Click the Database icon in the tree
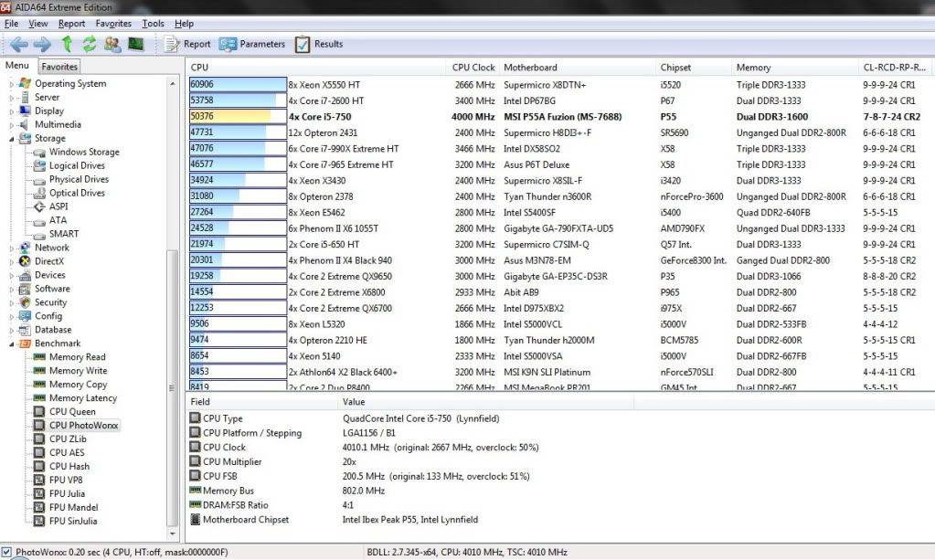This screenshot has width=935, height=560. pyautogui.click(x=25, y=330)
